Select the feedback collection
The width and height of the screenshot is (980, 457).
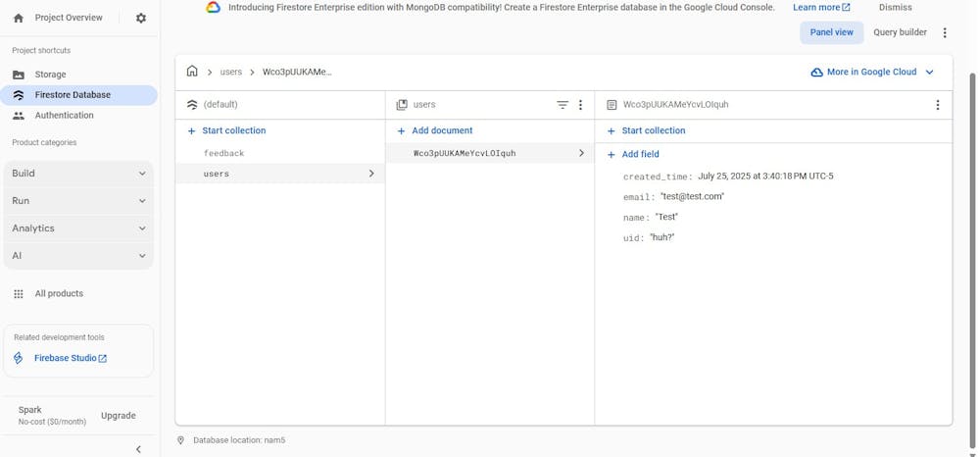tap(224, 153)
